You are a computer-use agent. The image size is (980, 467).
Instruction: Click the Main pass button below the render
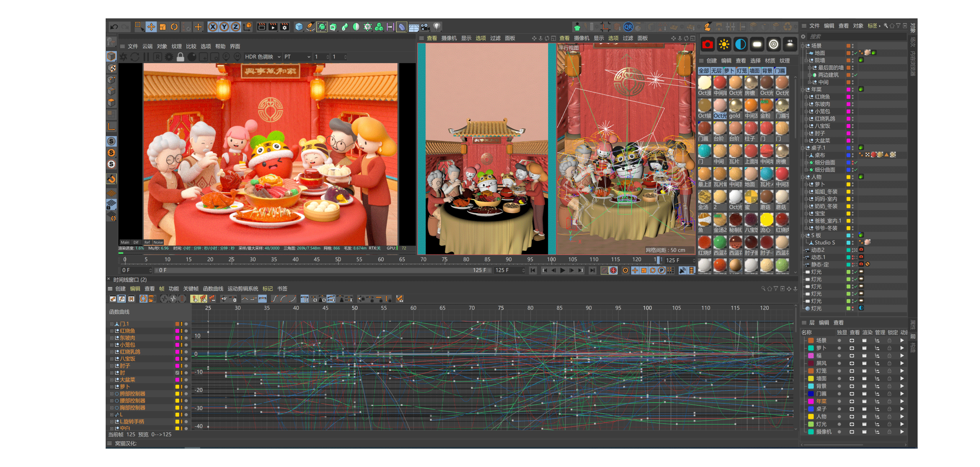coord(125,242)
